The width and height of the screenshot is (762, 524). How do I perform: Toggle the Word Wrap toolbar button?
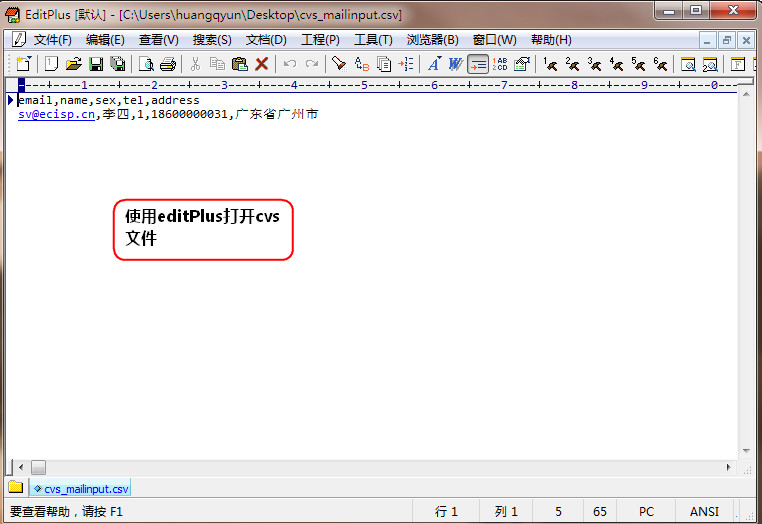point(478,64)
